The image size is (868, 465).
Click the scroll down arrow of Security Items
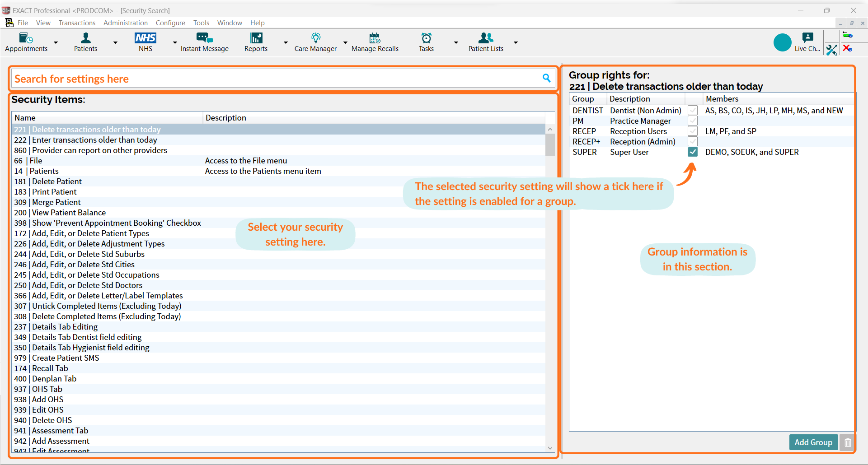(550, 448)
